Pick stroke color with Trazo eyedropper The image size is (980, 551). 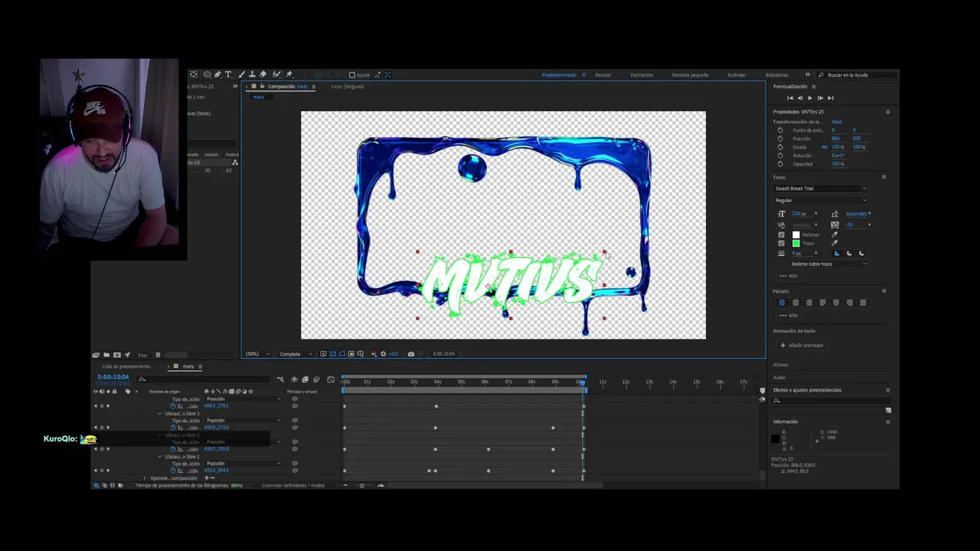click(x=835, y=243)
